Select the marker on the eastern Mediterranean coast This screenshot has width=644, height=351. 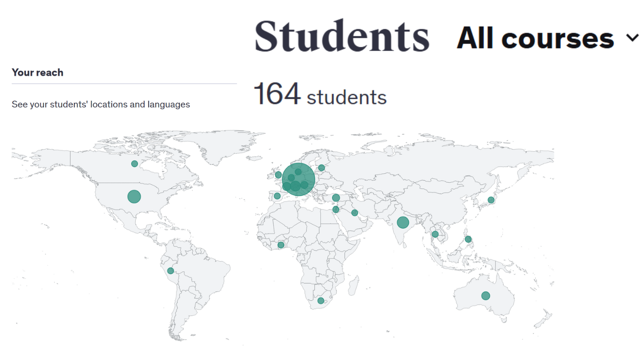tap(336, 209)
